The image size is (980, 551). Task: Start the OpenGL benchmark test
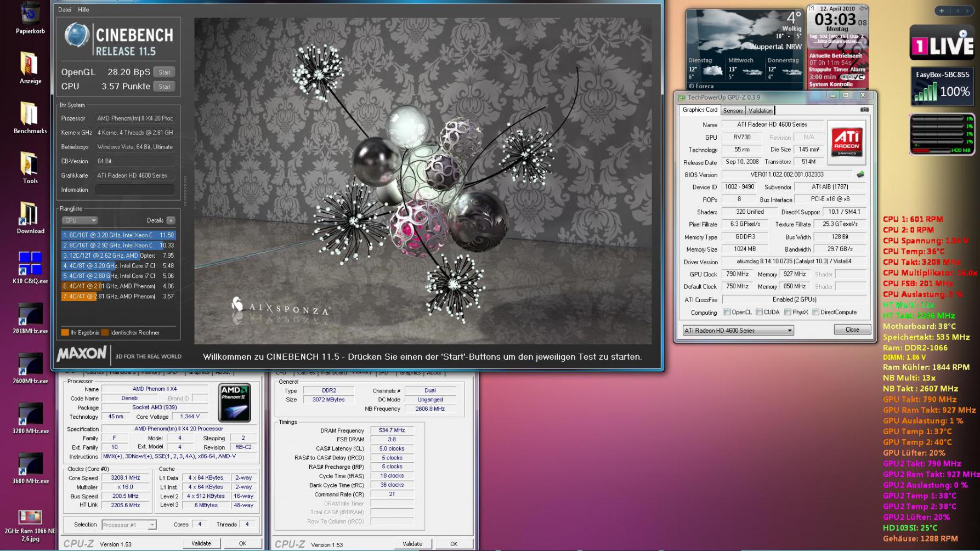tap(164, 72)
